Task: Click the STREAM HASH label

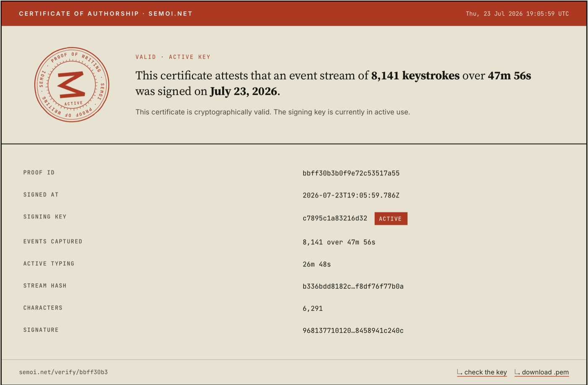Action: (45, 285)
